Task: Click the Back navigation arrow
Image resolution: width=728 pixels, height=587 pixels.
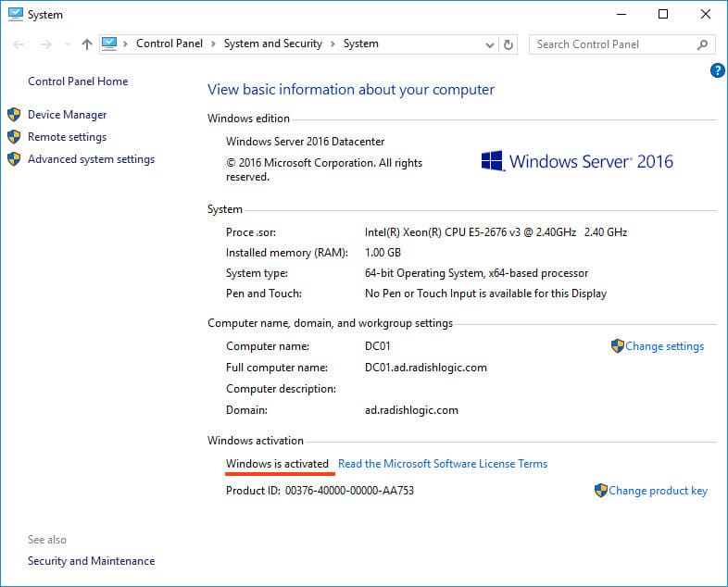Action: pyautogui.click(x=20, y=44)
